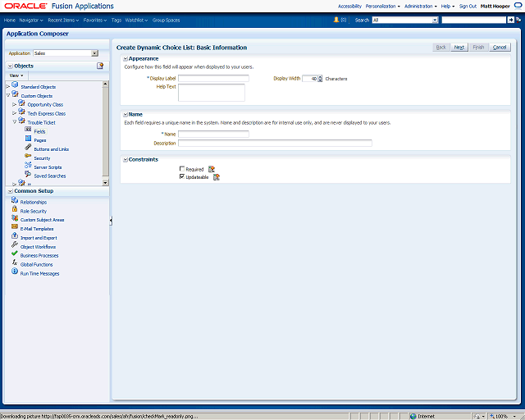Click the new object icon beside Objects
525x420 pixels.
tap(100, 66)
